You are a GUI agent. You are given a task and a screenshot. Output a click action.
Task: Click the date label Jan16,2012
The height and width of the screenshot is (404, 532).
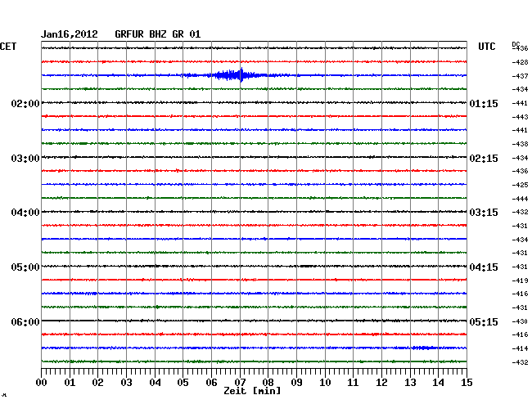point(70,34)
